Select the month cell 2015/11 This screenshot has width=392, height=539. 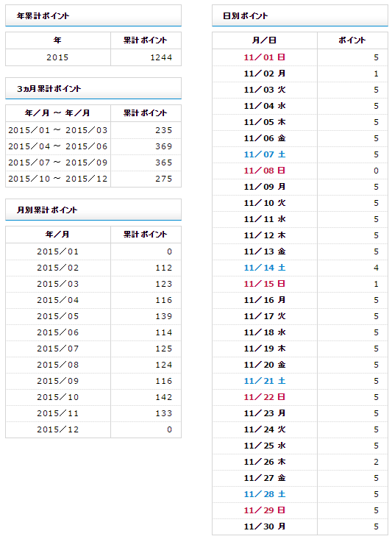point(58,413)
